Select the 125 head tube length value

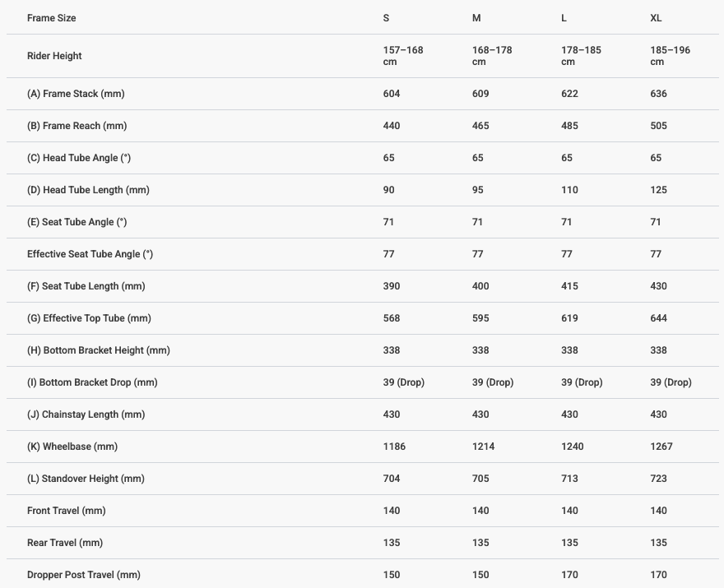point(658,190)
